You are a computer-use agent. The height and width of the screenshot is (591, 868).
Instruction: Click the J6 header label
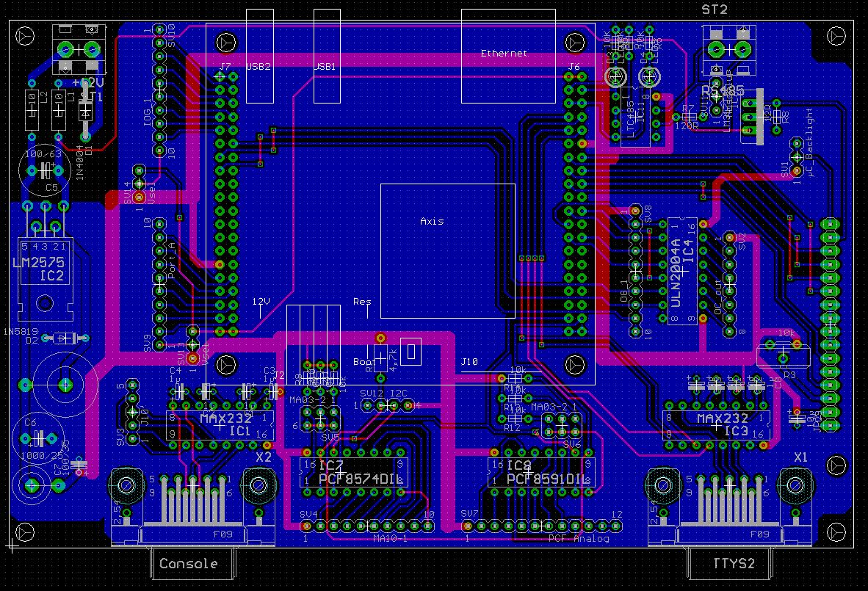(x=574, y=66)
